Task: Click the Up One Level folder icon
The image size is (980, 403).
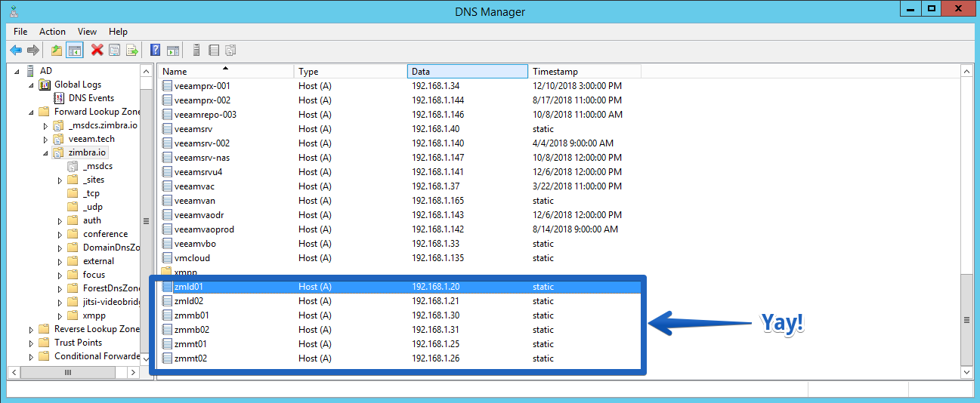Action: pos(57,50)
